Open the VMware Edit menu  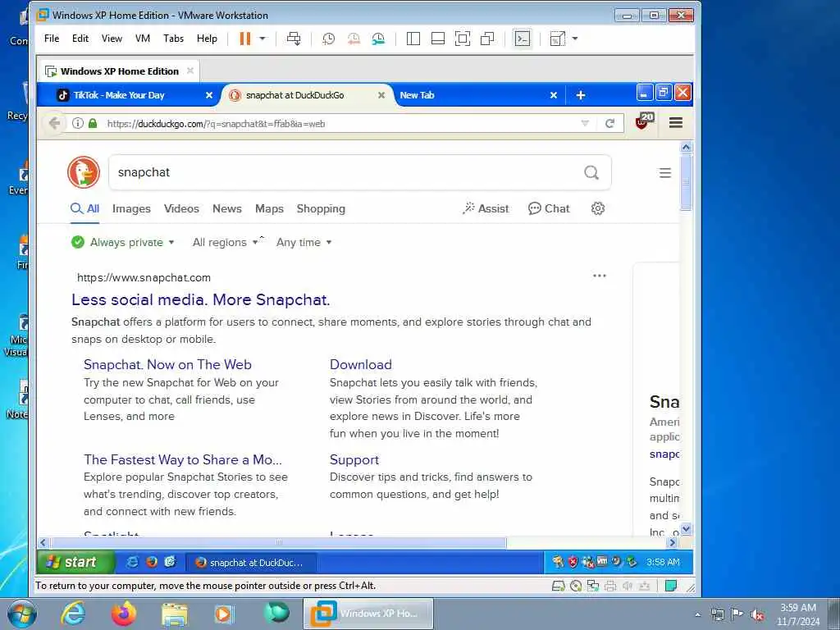(80, 39)
